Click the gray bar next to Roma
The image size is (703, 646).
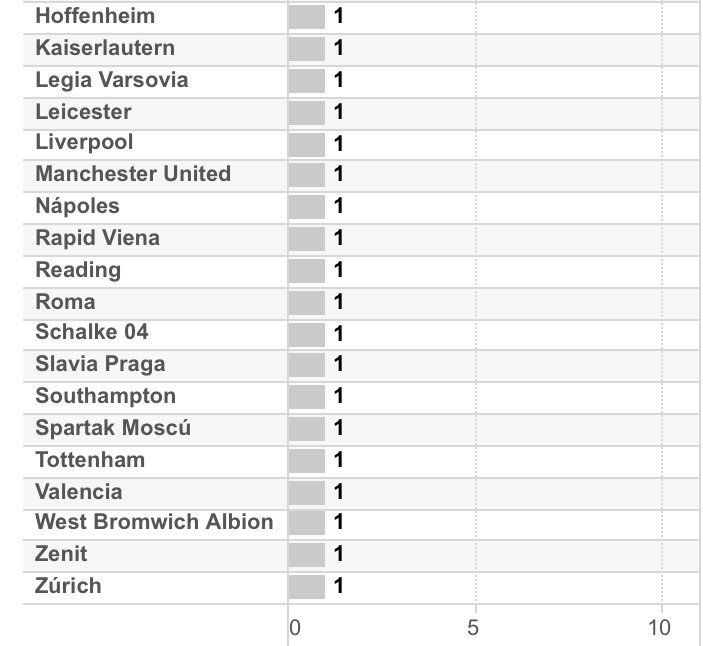pyautogui.click(x=307, y=302)
